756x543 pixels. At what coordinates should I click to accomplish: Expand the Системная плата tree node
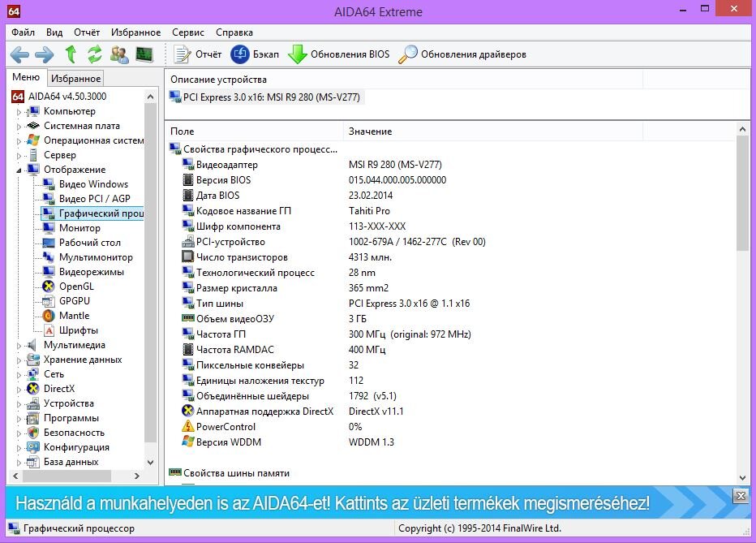pos(19,127)
